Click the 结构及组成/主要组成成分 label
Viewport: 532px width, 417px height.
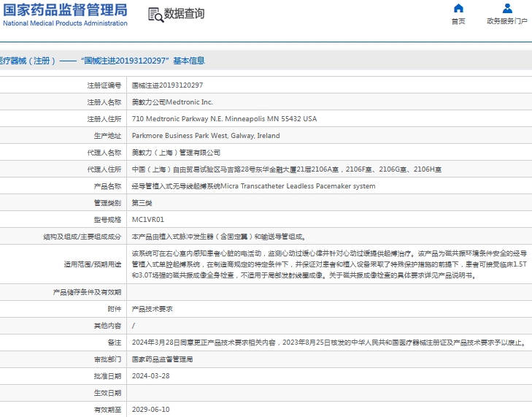(x=82, y=237)
